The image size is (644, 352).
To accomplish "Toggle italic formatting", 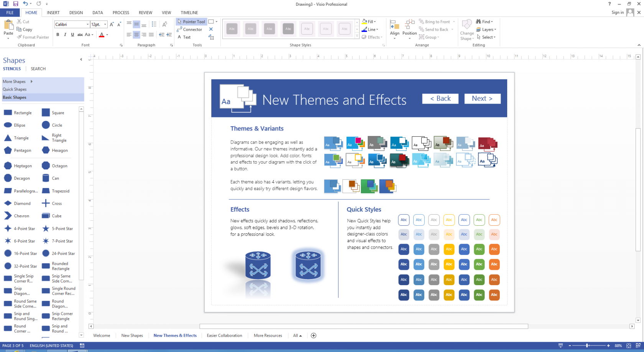I will click(x=65, y=35).
